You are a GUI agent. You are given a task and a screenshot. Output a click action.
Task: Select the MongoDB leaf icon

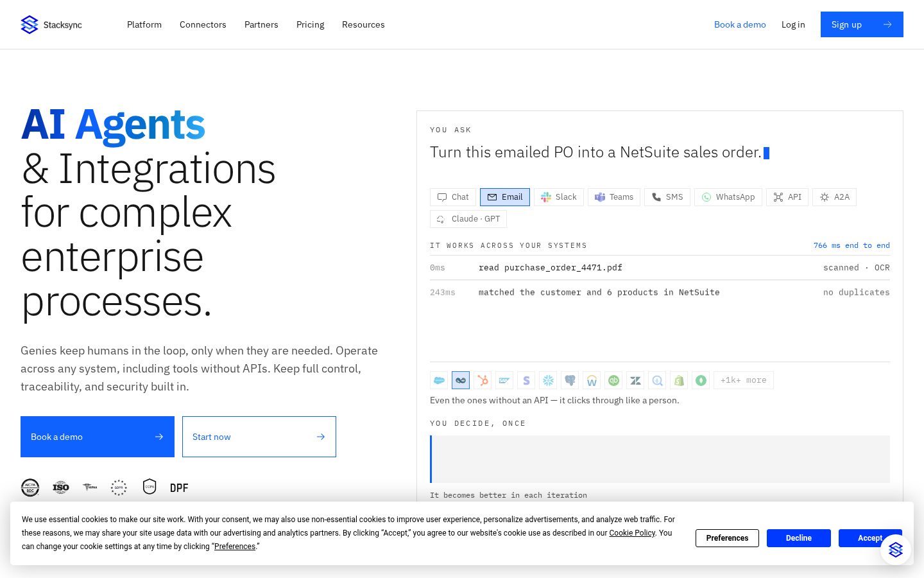701,380
